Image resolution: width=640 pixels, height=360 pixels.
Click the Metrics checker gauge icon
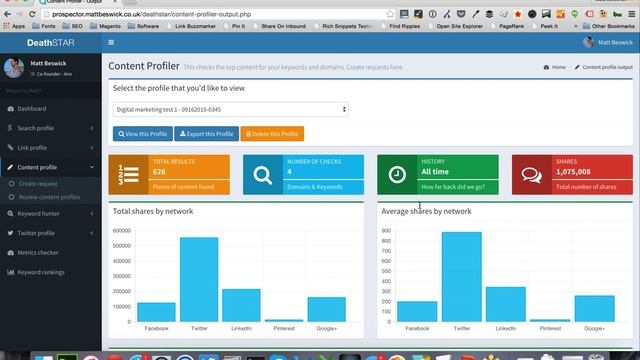[x=11, y=253]
